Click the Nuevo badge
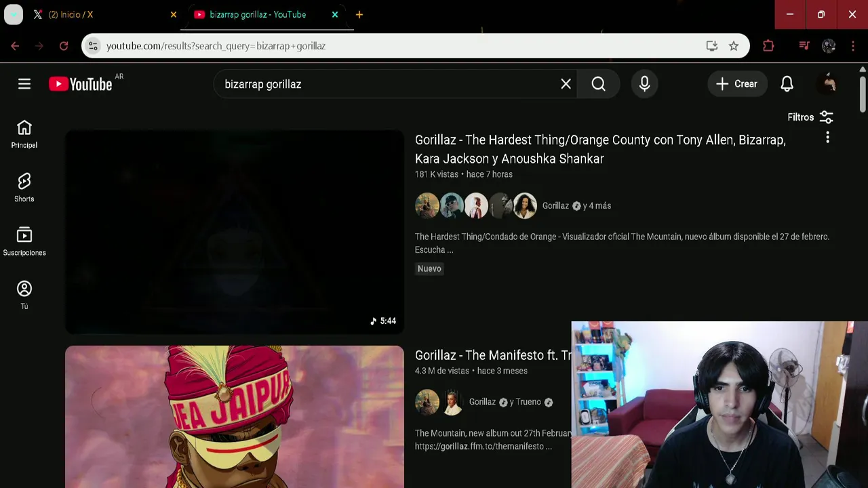This screenshot has width=868, height=488. tap(429, 268)
